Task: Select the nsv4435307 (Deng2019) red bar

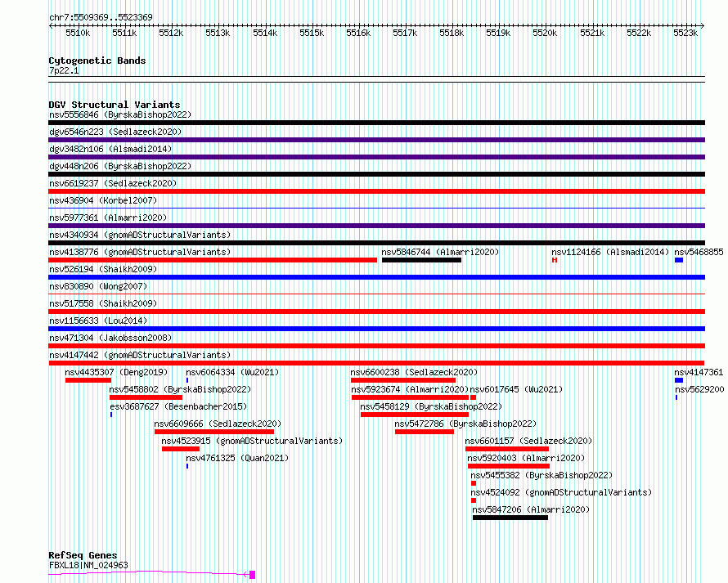Action: [x=88, y=380]
